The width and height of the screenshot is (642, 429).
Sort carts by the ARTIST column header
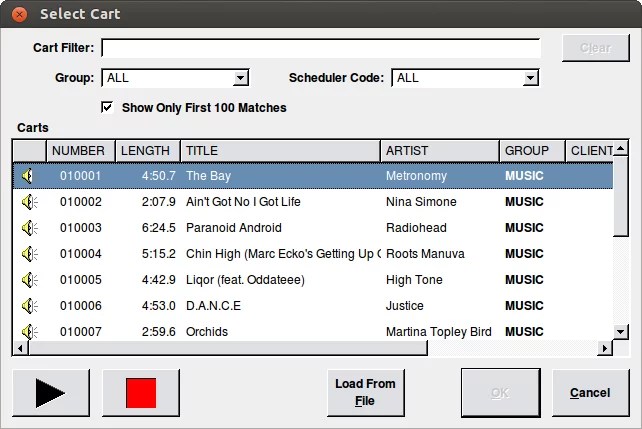point(439,151)
